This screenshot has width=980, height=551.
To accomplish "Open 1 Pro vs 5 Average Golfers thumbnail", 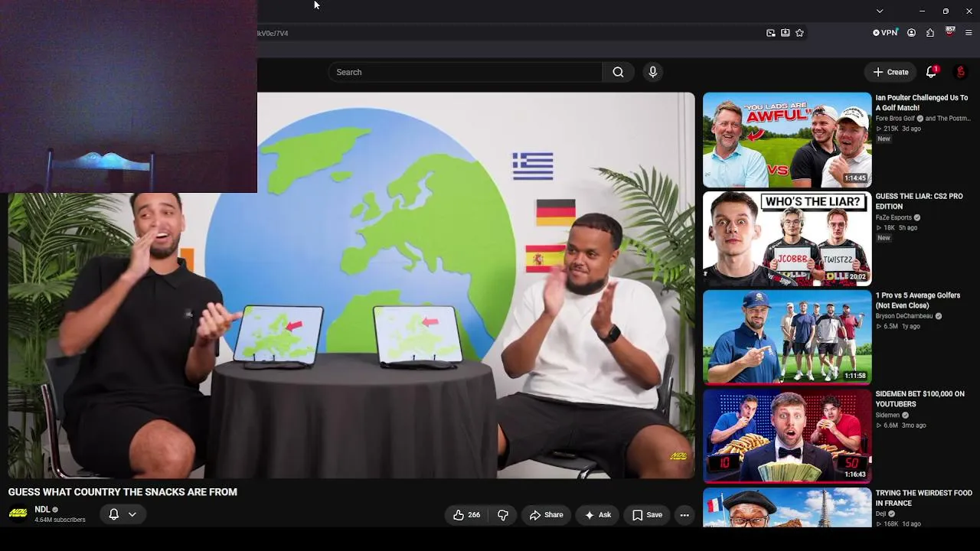I will pos(787,337).
